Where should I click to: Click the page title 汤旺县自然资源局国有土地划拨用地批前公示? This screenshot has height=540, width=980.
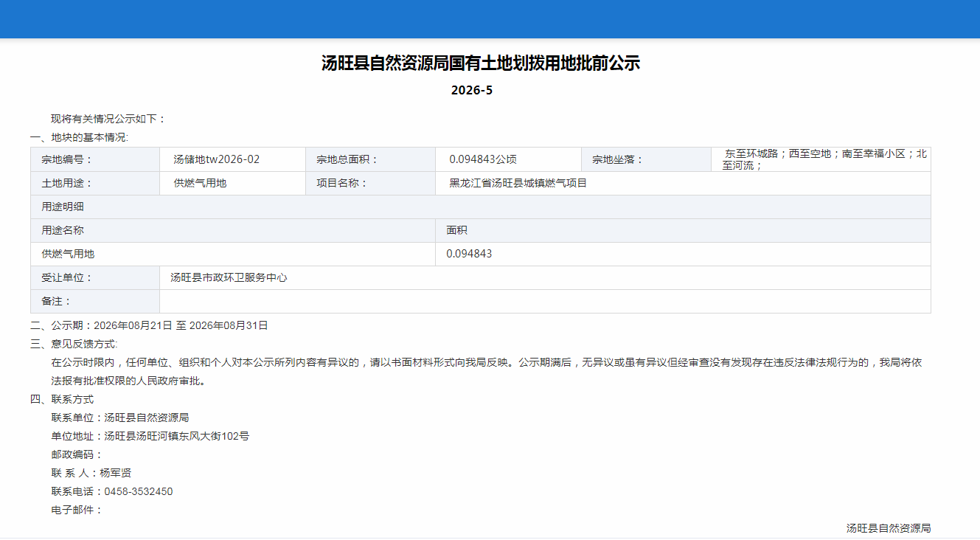point(481,63)
